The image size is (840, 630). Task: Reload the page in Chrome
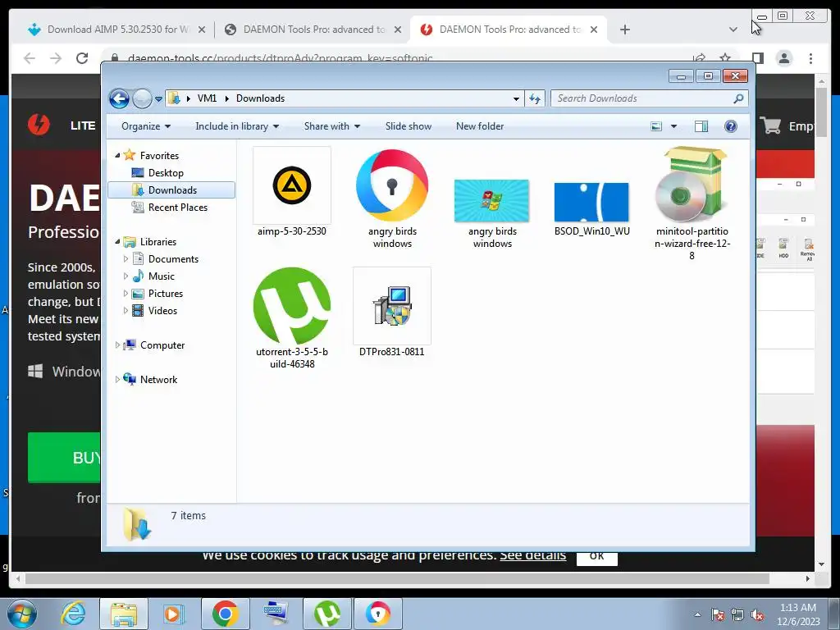click(x=82, y=58)
